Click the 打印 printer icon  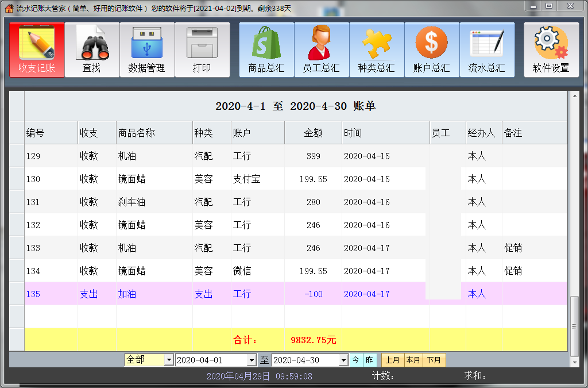tap(202, 49)
